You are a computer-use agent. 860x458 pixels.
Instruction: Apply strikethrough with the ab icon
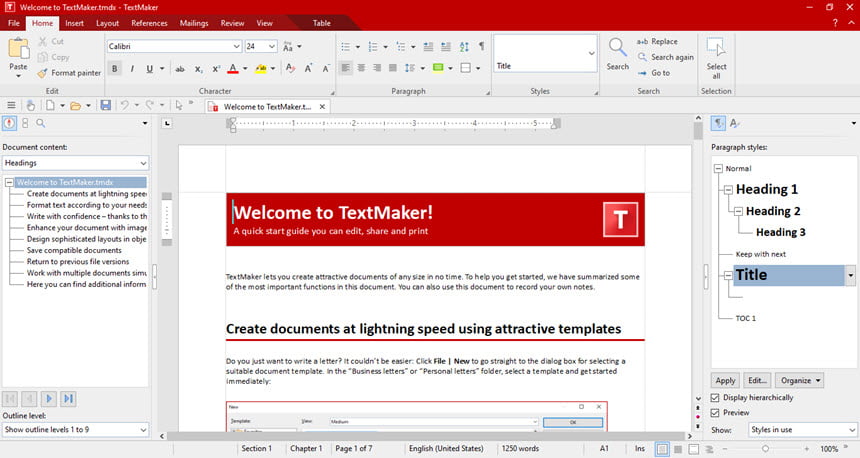[x=179, y=69]
